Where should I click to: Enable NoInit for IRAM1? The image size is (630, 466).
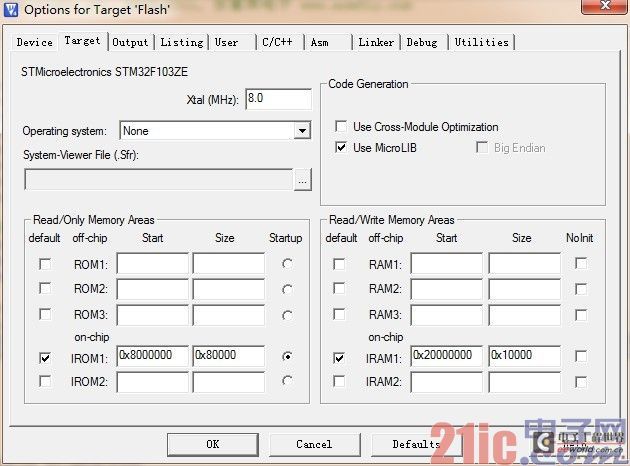coord(581,356)
